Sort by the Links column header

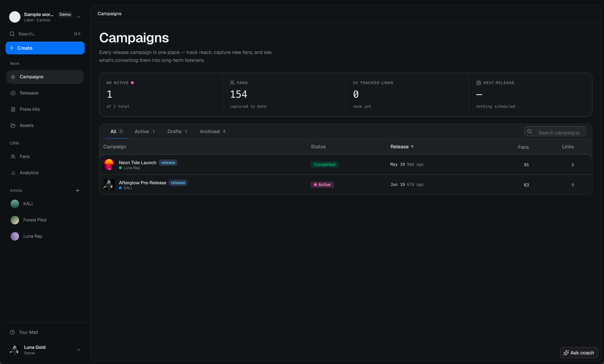point(568,146)
